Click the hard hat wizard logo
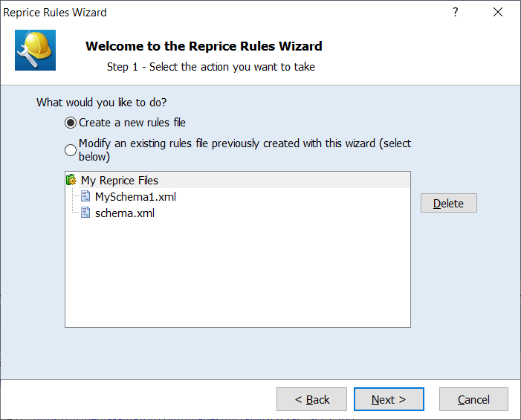Image resolution: width=521 pixels, height=420 pixels. tap(35, 50)
